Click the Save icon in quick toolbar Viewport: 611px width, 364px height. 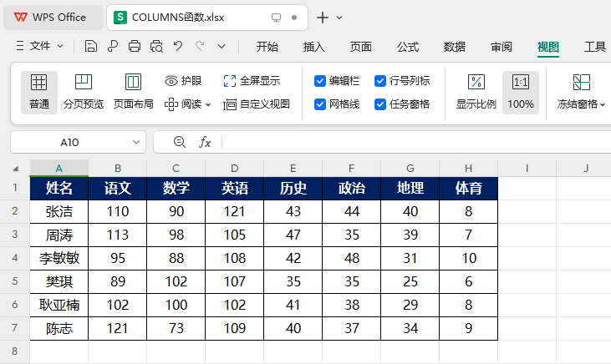[x=91, y=46]
